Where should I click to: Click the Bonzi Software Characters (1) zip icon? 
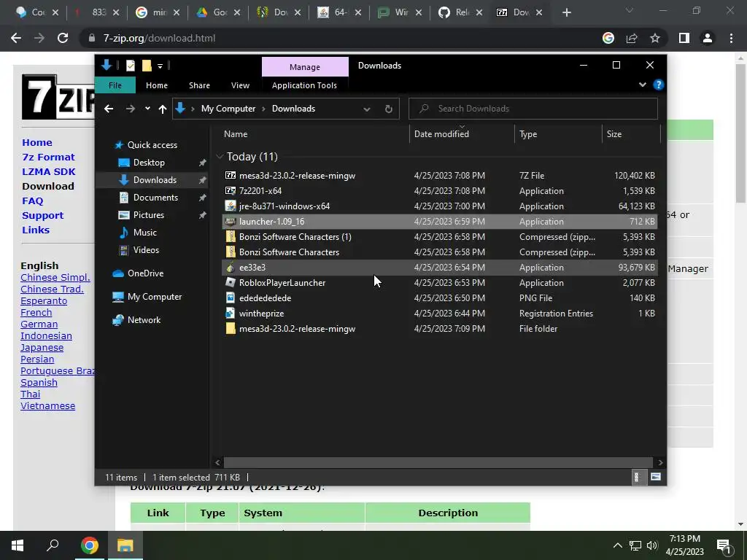click(231, 237)
